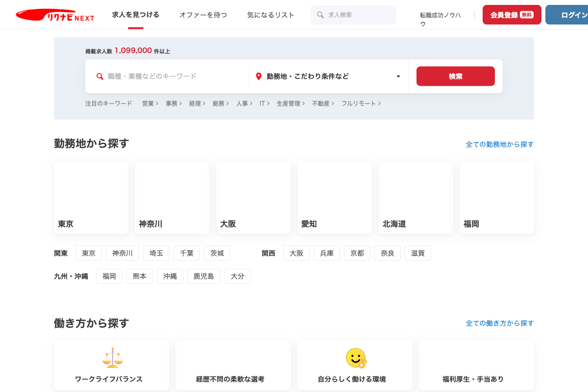Screen dimensions: 588x392
Task: Click the red location pin icon
Action: click(x=259, y=76)
